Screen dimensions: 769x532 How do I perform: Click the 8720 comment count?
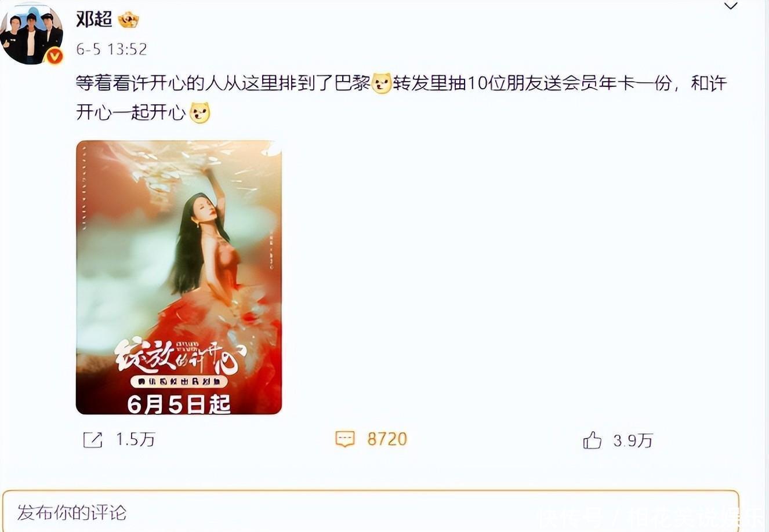tap(387, 439)
